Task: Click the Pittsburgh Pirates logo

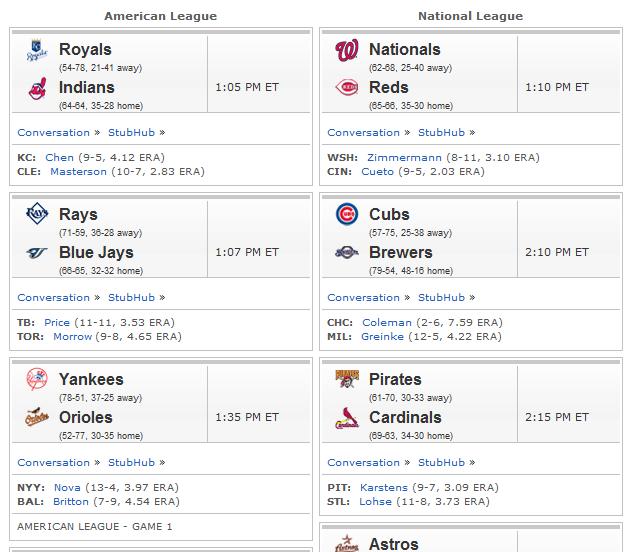Action: tap(347, 379)
